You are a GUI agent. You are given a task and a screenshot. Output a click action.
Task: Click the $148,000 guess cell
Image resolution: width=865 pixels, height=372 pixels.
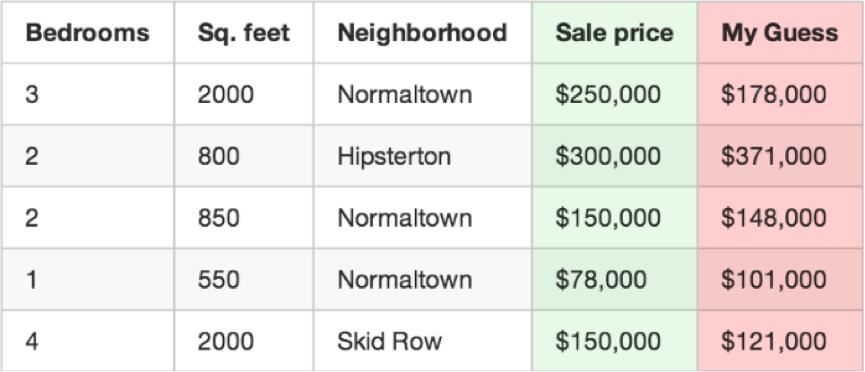click(x=780, y=218)
